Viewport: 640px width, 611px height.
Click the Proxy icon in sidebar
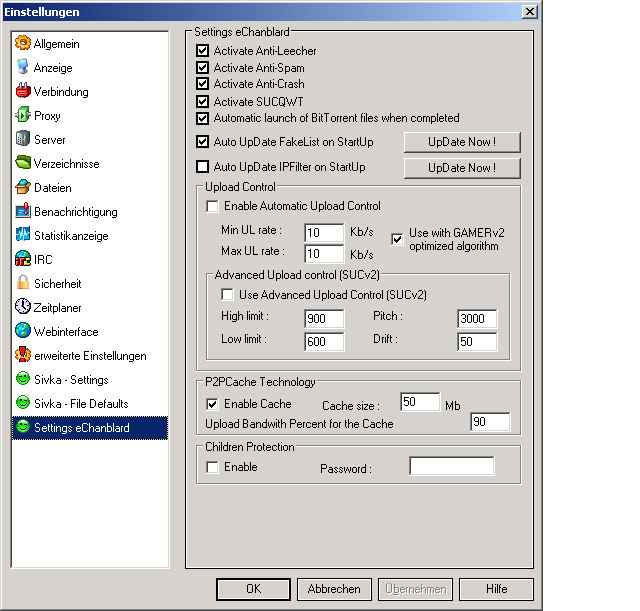click(23, 115)
